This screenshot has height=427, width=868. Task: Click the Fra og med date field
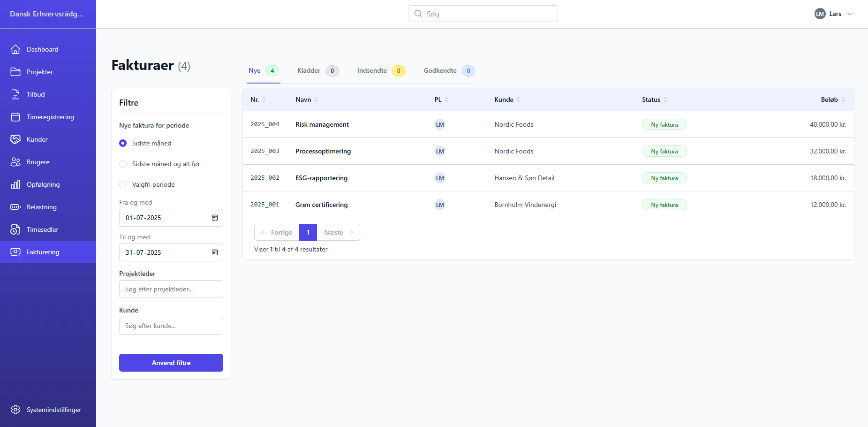[x=171, y=218]
